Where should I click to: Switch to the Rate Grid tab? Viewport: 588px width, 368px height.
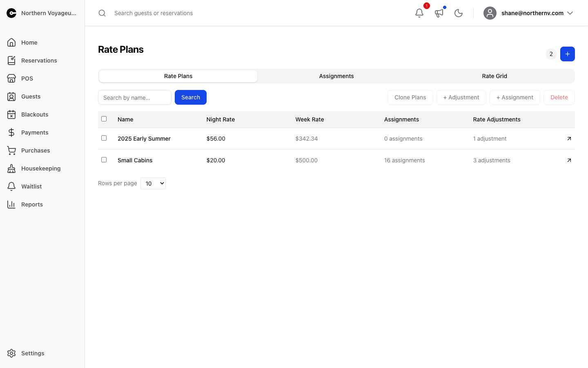click(x=494, y=76)
